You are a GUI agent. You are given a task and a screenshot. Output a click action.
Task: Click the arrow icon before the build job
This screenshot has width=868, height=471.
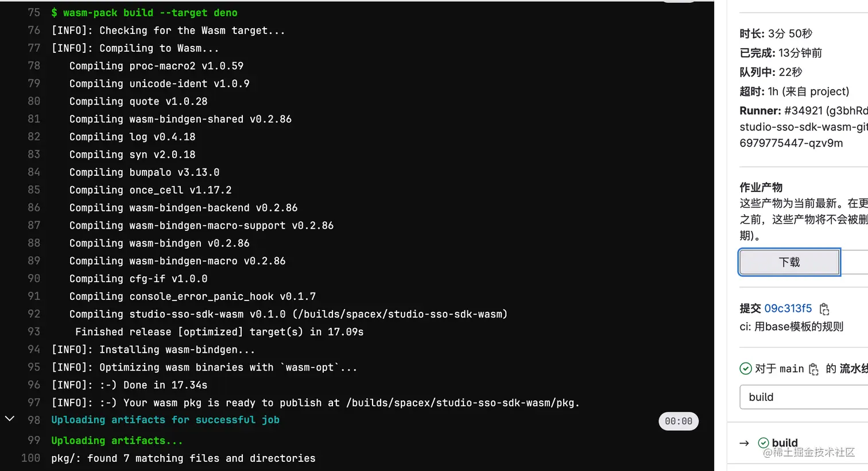pos(744,443)
